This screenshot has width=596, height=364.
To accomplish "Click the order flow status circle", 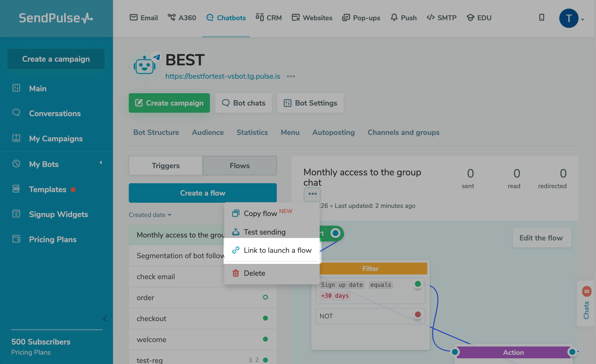I will coord(265,297).
